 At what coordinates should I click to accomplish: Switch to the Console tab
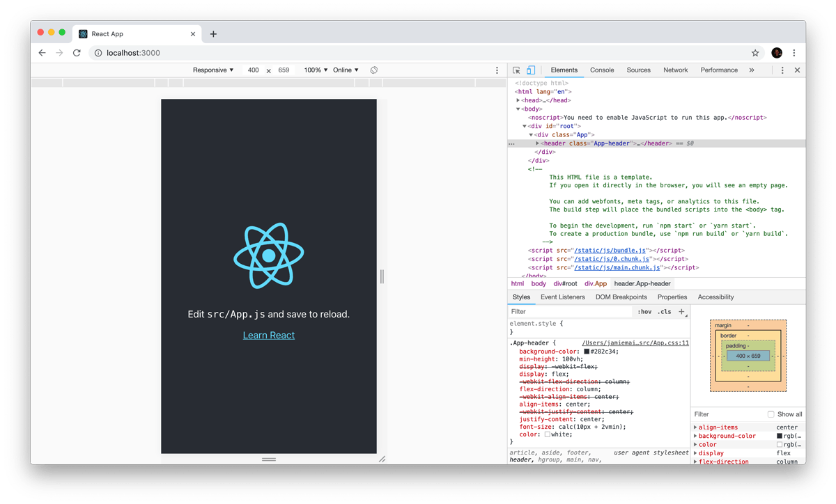(x=601, y=70)
